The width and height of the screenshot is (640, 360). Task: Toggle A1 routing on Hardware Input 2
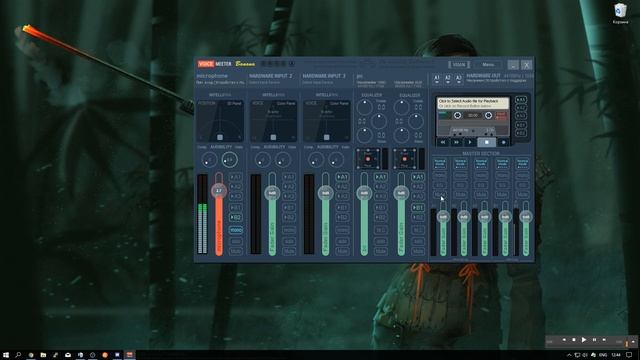(289, 177)
